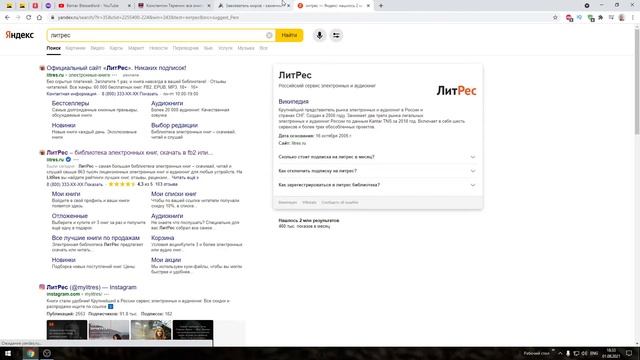Open the Windows Start menu
This screenshot has width=640, height=360.
click(8, 353)
